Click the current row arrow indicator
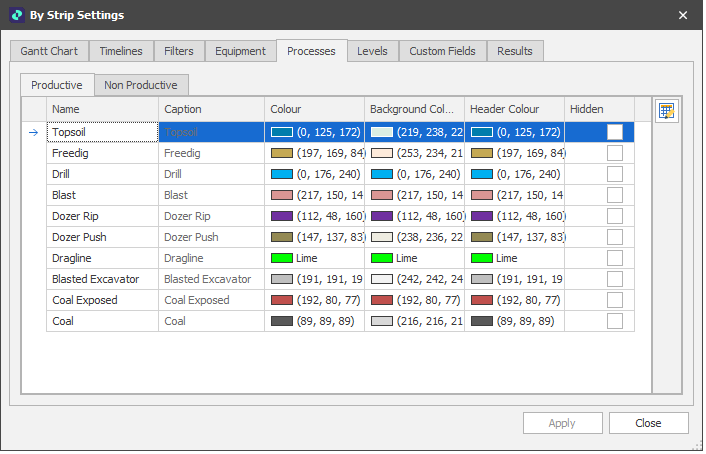The height and width of the screenshot is (454, 706). coord(33,132)
